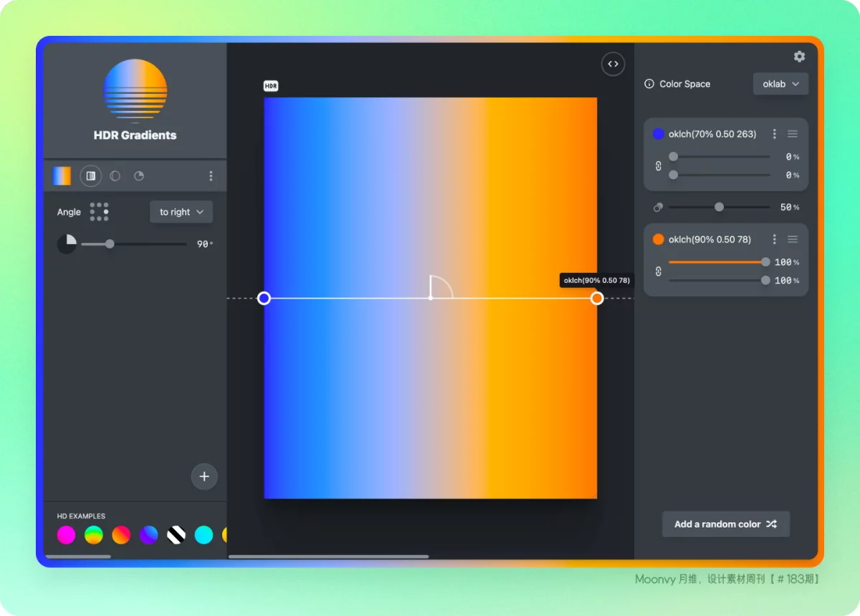This screenshot has width=860, height=616.
Task: Select the right-middle dot in the angle direction grid
Action: point(107,212)
